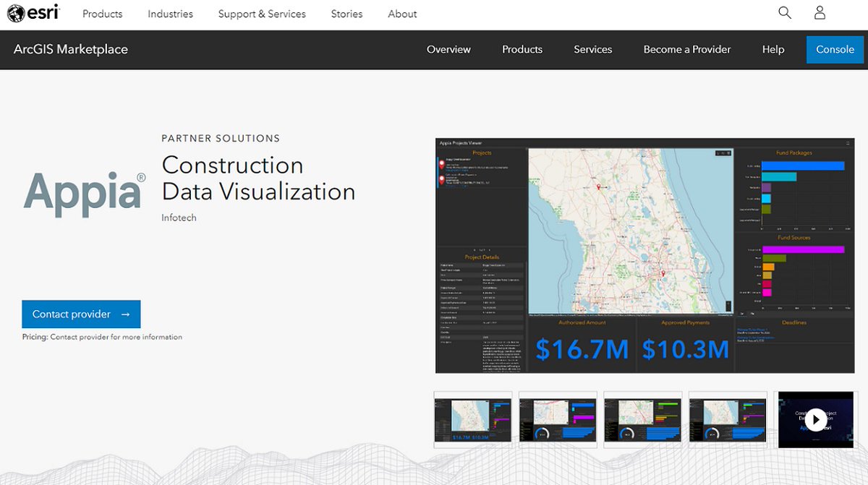The image size is (868, 485).
Task: Sign in using the account person icon
Action: pyautogui.click(x=819, y=12)
